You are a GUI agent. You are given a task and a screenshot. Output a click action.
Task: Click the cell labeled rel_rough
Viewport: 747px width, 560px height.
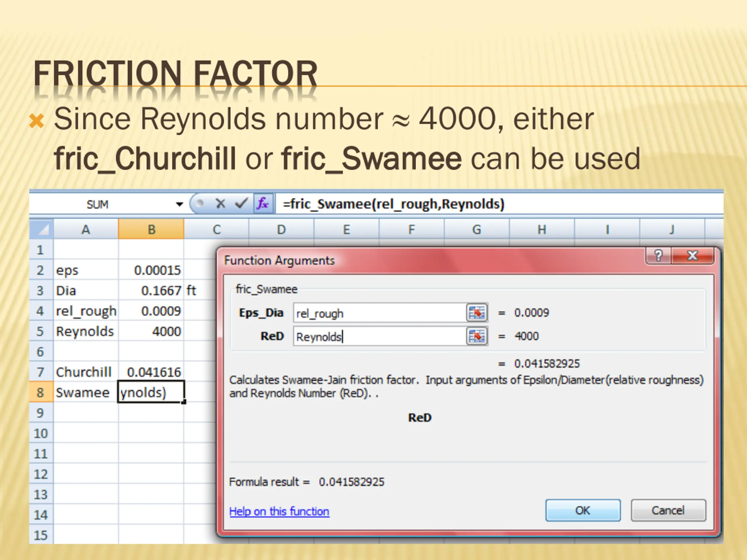point(86,311)
